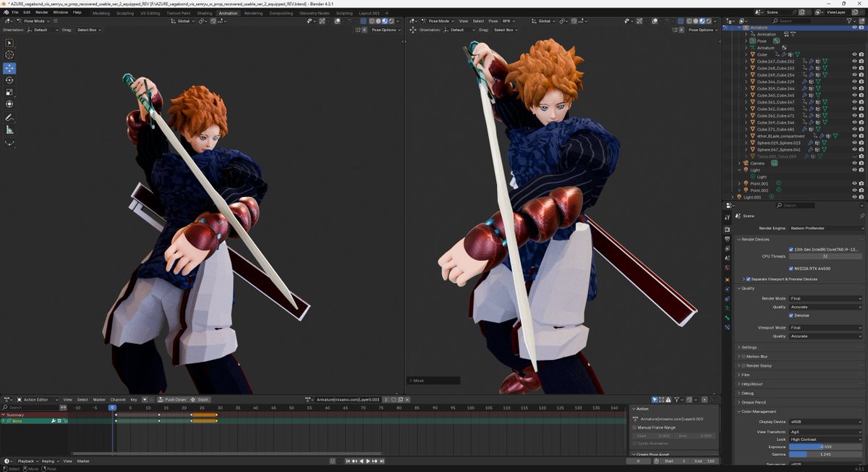
Task: Switch left viewport to wireframe shading icon
Action: [372, 21]
